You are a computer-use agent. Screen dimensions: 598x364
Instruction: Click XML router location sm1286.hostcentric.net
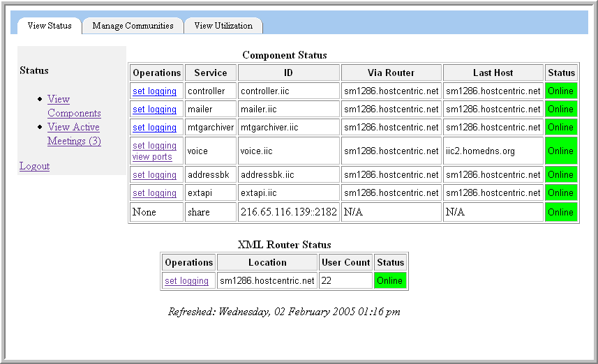tap(267, 280)
